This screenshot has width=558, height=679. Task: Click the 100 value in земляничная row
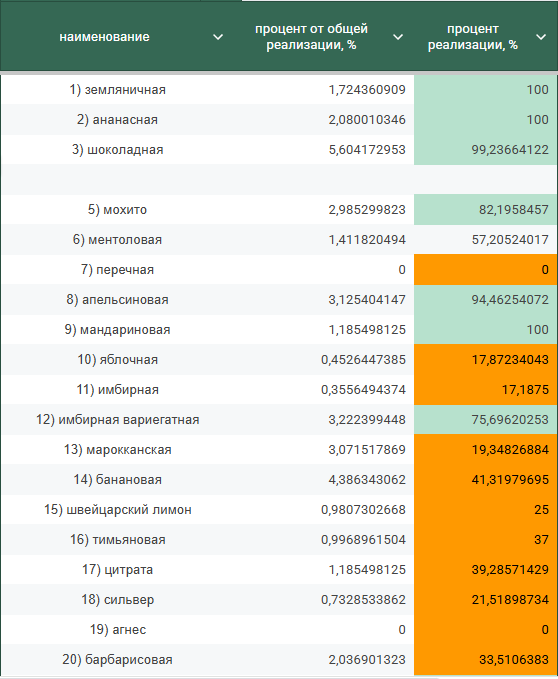[537, 90]
